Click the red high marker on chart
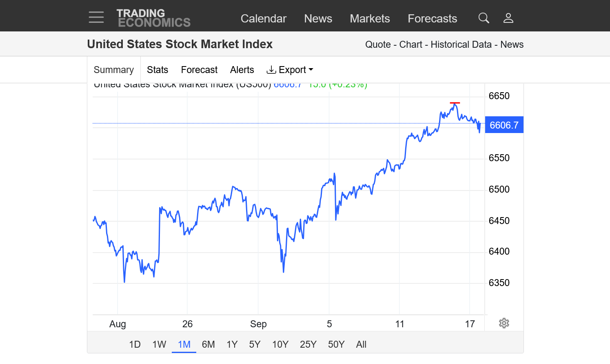 [x=455, y=103]
